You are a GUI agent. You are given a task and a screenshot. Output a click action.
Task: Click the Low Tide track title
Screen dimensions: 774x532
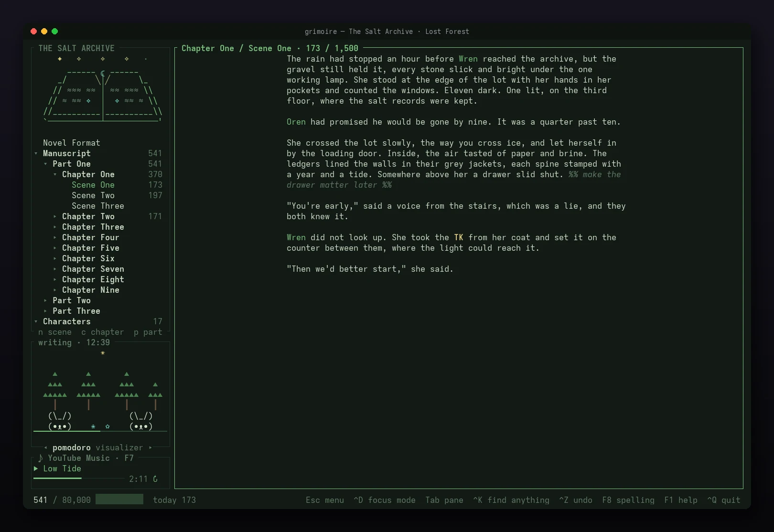(62, 468)
